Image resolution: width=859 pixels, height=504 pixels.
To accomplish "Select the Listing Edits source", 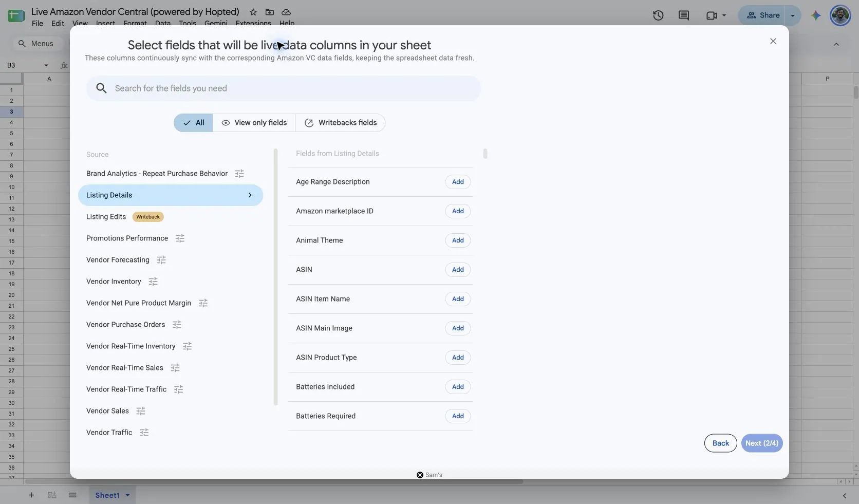I will (171, 217).
